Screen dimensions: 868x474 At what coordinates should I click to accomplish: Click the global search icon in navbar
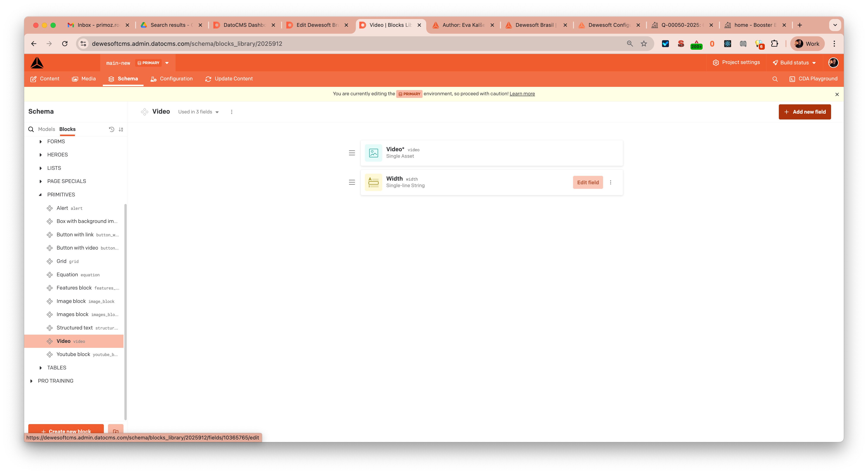click(x=775, y=79)
